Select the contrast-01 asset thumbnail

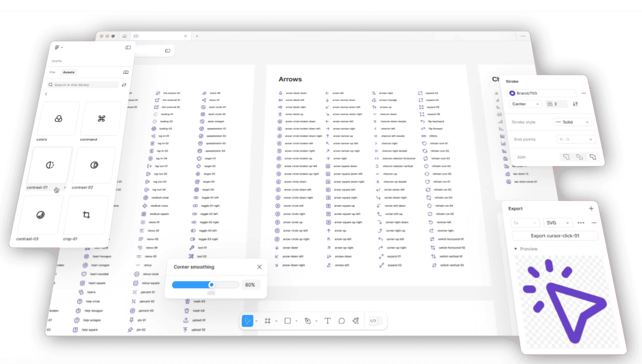(50, 165)
